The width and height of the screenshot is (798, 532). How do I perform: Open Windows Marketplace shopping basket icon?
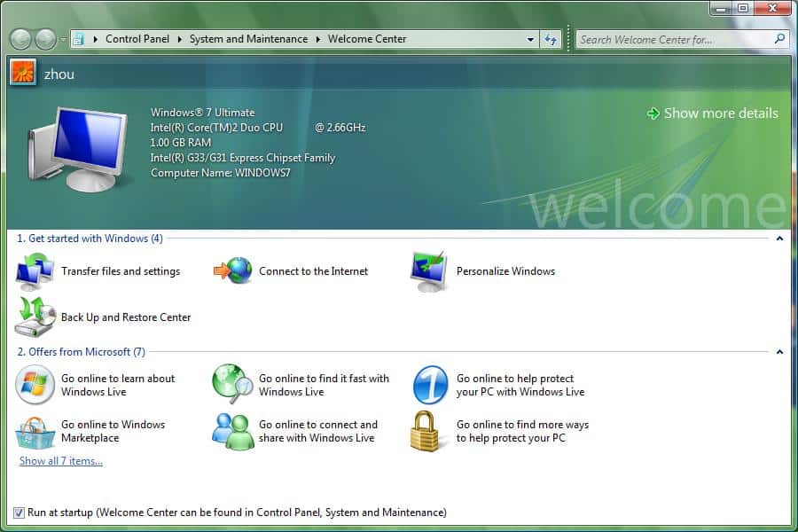35,431
